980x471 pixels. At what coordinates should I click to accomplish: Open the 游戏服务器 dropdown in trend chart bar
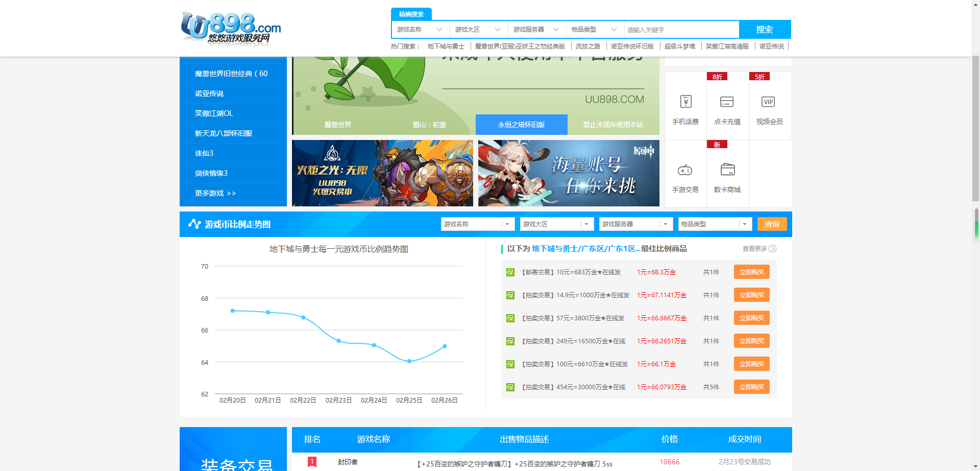636,224
